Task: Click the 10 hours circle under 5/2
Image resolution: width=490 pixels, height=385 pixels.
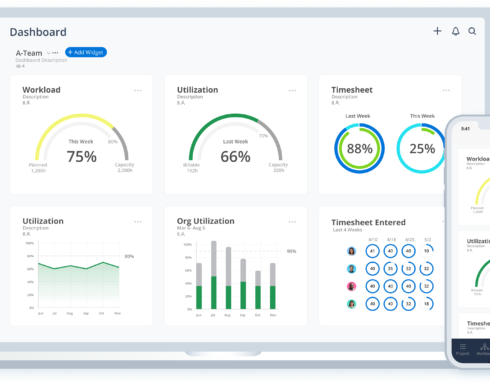Action: pos(426,251)
